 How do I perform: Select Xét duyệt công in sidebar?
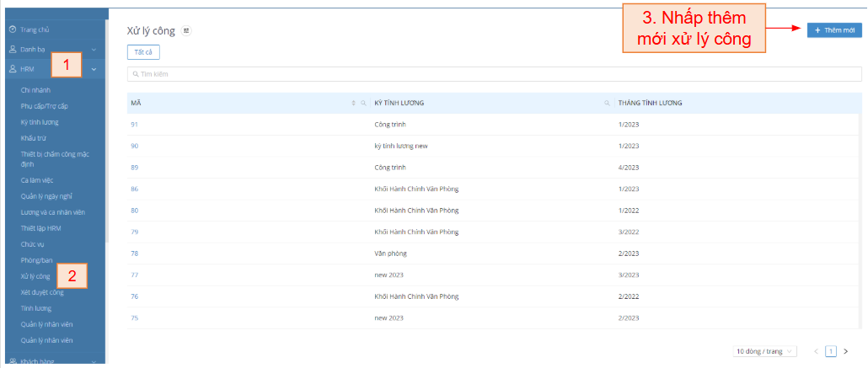(42, 292)
